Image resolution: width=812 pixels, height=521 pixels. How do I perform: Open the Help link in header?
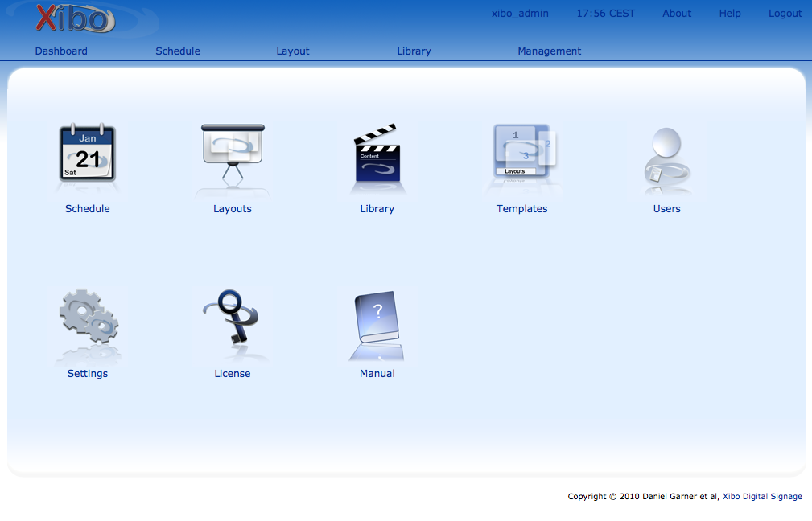tap(730, 14)
